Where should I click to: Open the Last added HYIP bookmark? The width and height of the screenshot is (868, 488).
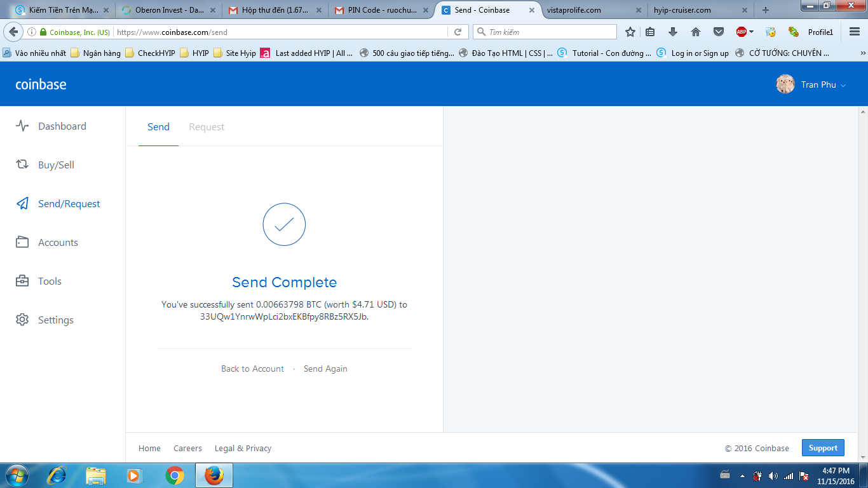pyautogui.click(x=307, y=53)
